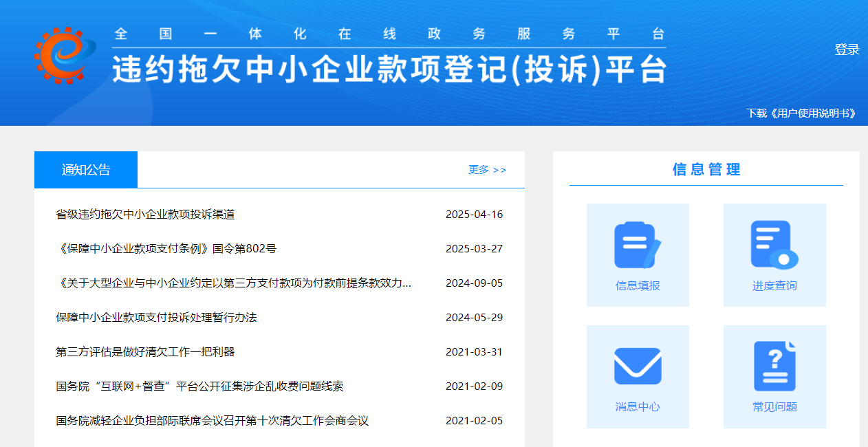
Task: Open notice 省级违约拖欠中小企业款项投诉渠道
Action: [x=145, y=215]
